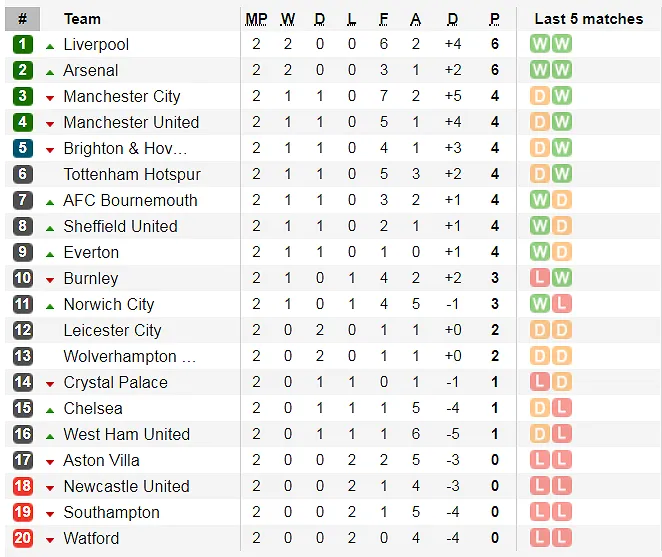Open the Leicester City team link

click(112, 330)
